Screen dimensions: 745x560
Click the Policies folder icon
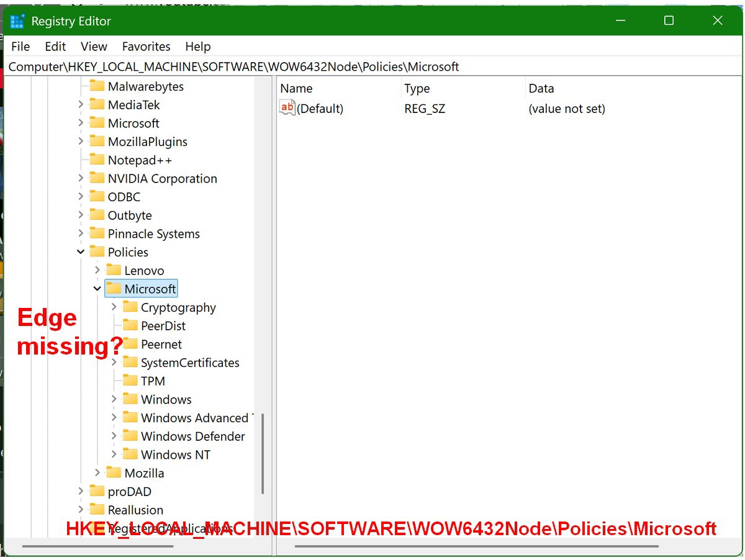[x=97, y=252]
